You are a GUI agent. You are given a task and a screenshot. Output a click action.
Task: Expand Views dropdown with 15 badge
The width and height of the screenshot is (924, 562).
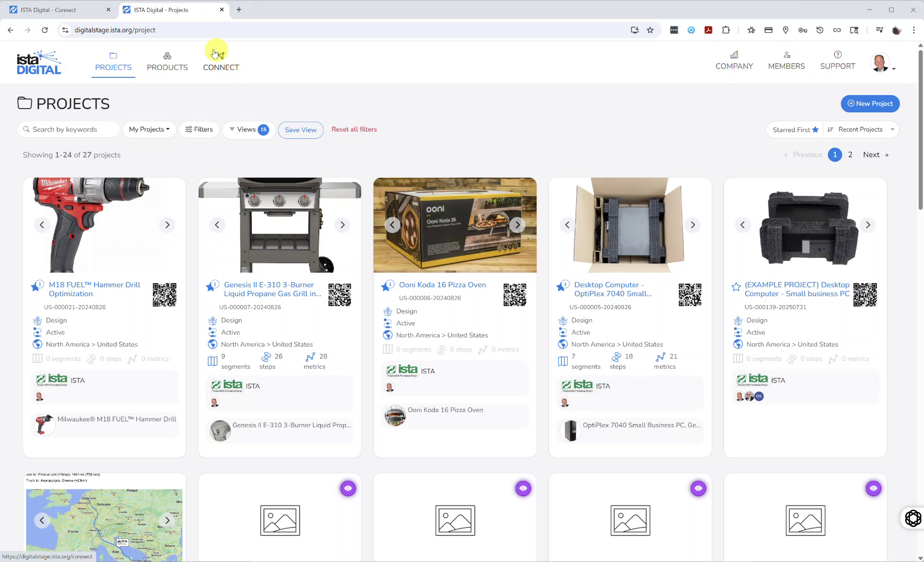click(x=249, y=130)
